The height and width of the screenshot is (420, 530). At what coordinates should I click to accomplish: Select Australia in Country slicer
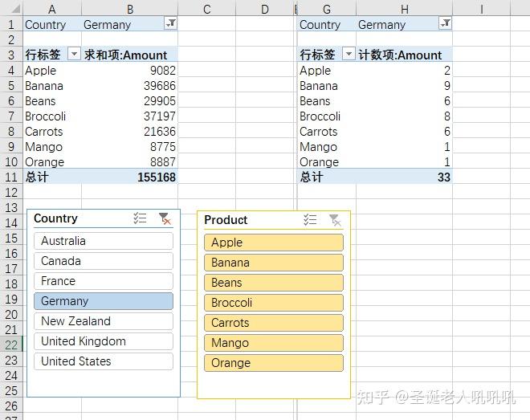tap(104, 241)
